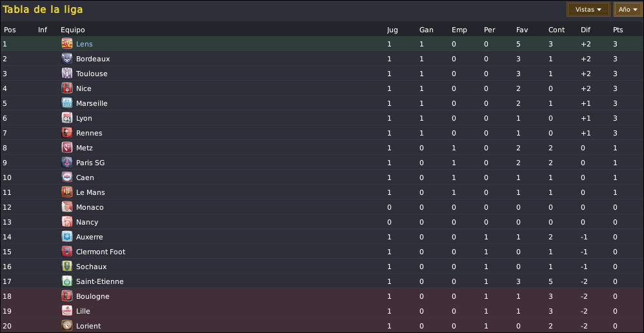Viewport: 644px width, 333px height.
Task: Open Lyon via its crest icon
Action: pos(67,118)
